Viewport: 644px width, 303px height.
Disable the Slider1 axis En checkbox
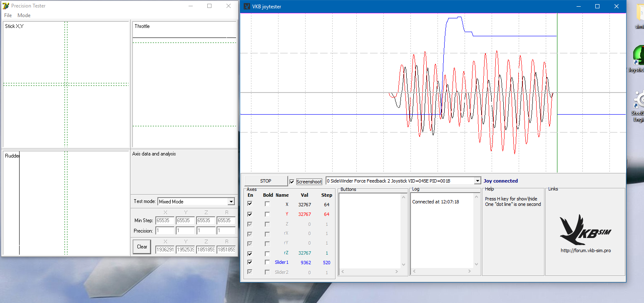pos(250,262)
